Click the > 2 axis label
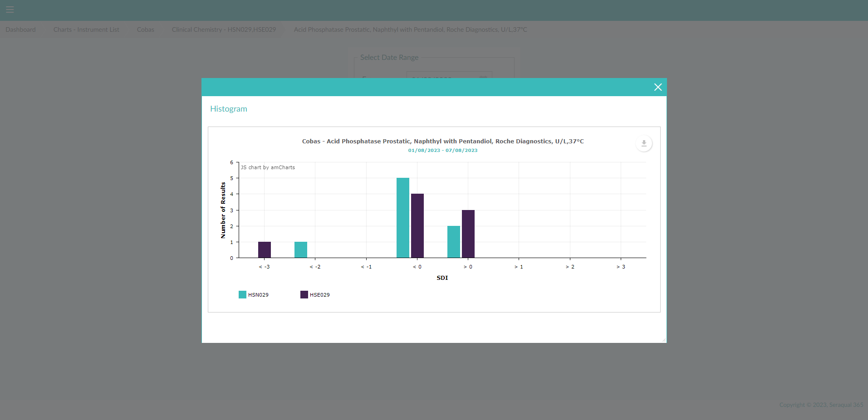 [570, 267]
